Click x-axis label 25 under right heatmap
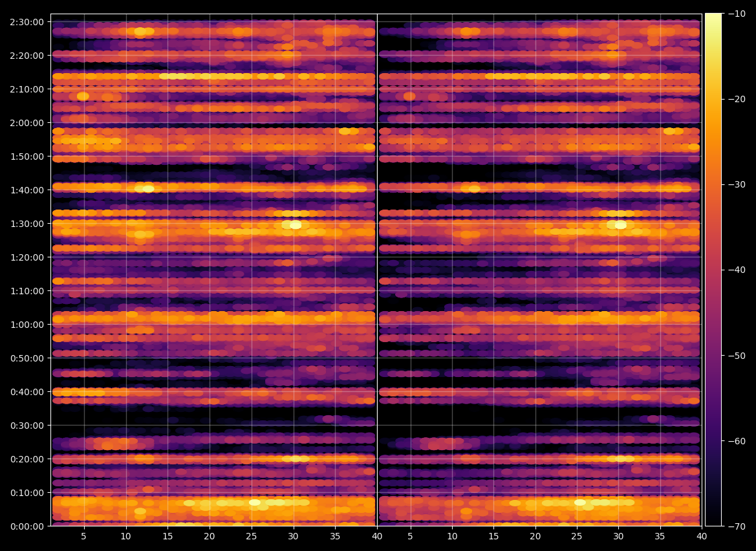This screenshot has width=756, height=551. coord(577,536)
